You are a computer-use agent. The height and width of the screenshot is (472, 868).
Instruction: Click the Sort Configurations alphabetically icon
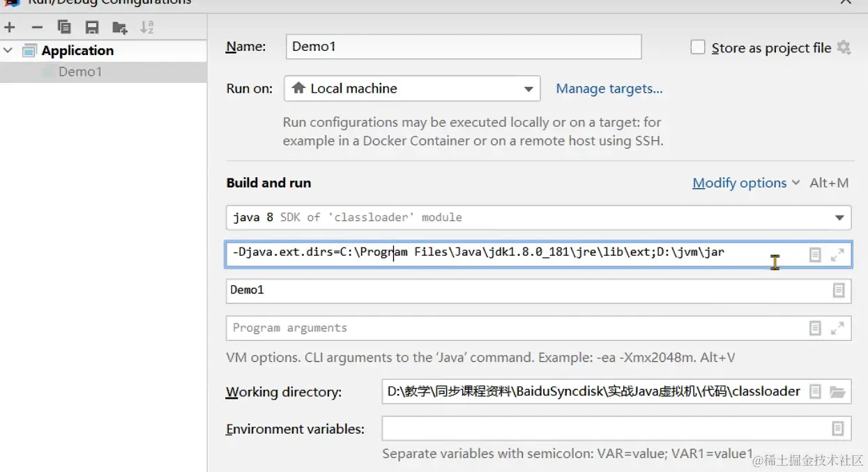tap(147, 27)
